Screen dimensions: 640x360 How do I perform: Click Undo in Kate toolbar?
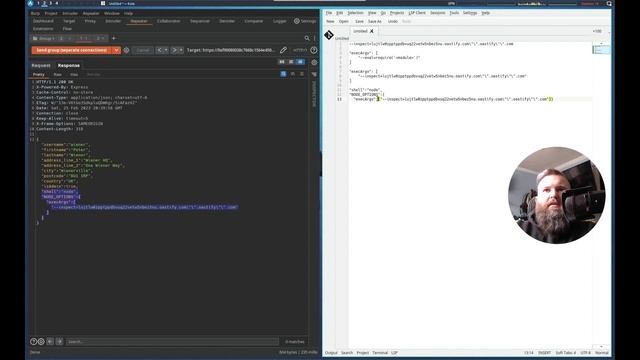[393, 21]
